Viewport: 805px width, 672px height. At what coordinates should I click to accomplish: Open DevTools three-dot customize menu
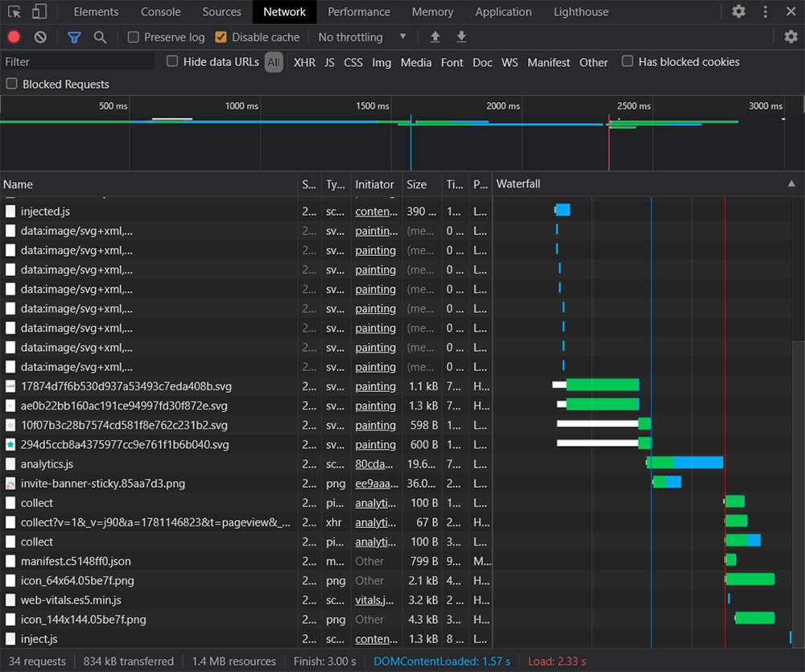[766, 12]
